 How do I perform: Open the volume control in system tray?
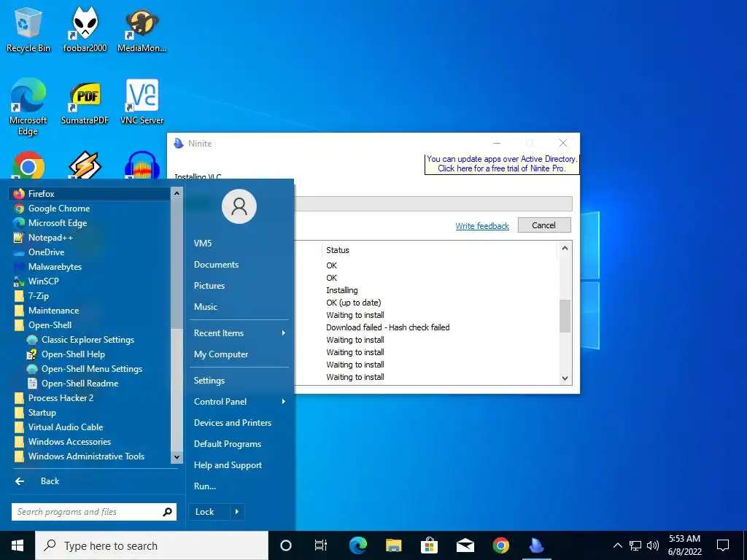[653, 545]
